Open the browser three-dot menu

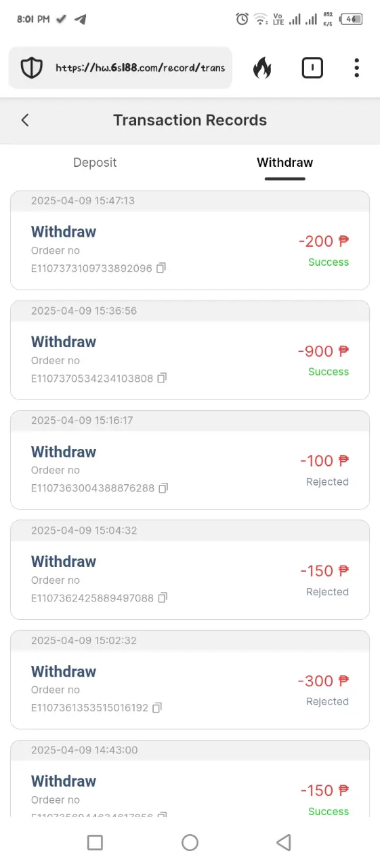[356, 68]
